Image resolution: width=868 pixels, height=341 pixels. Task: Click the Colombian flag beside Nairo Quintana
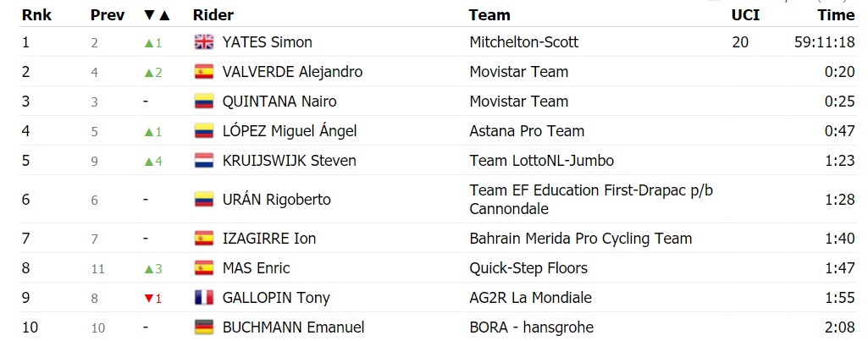203,102
